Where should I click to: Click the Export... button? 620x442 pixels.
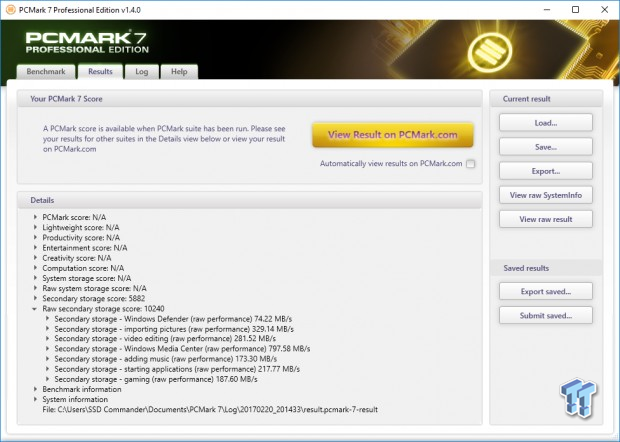point(545,171)
